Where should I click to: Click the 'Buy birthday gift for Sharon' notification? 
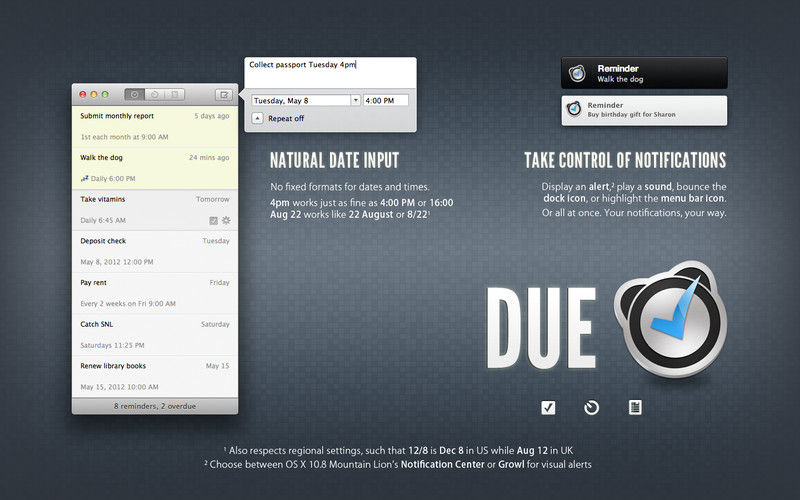(x=644, y=110)
